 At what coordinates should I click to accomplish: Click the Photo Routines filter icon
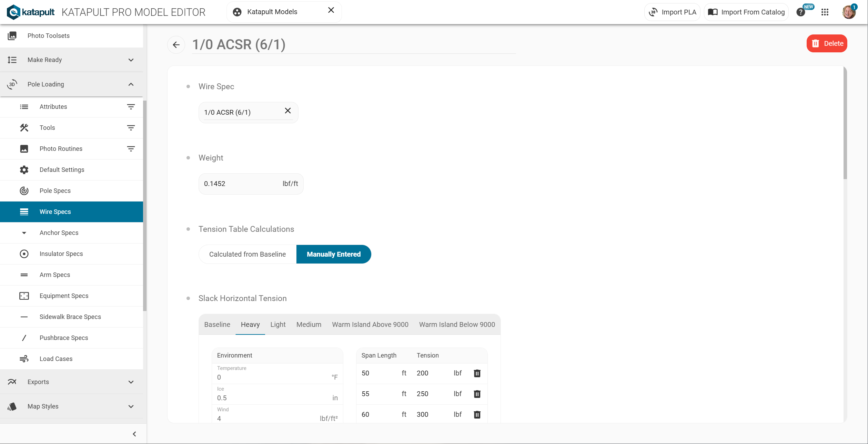pyautogui.click(x=131, y=149)
